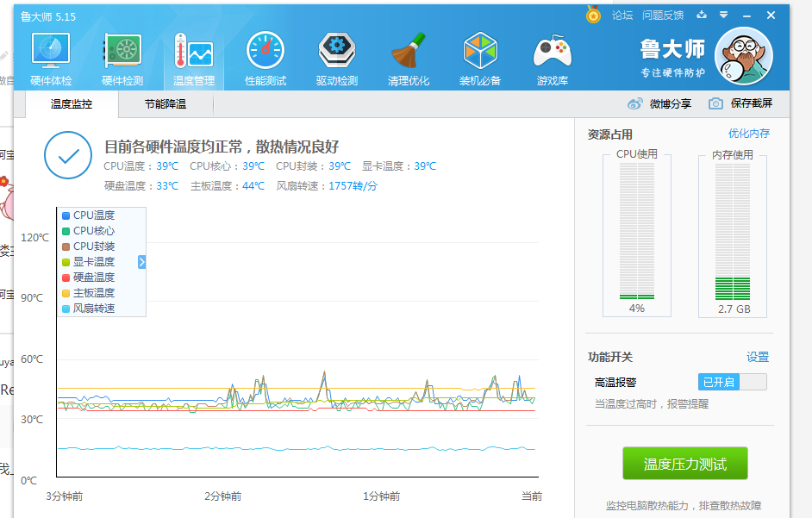
Task: Click 当前 time axis label
Action: [x=532, y=496]
